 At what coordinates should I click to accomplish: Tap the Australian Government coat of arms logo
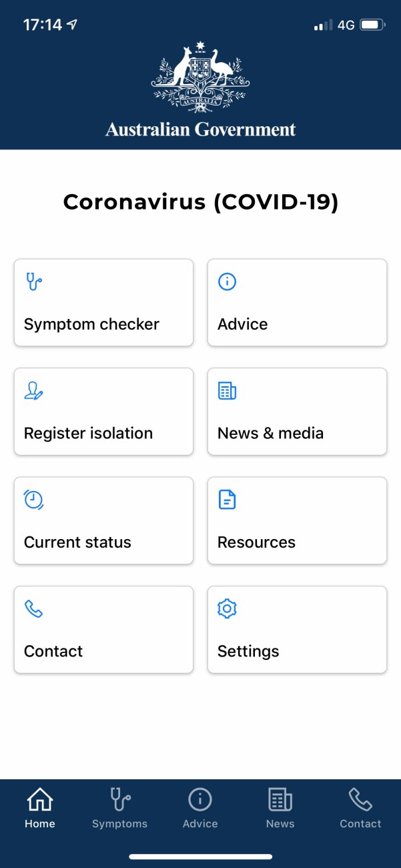tap(200, 75)
